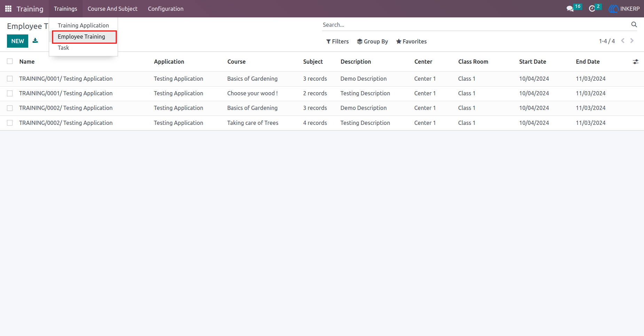This screenshot has height=336, width=644.
Task: Check the row for Choose your wood ! course
Action: [10, 93]
